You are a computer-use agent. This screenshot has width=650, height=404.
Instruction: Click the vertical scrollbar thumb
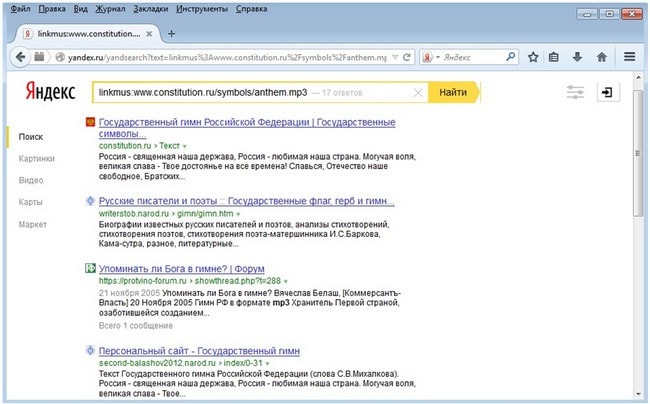[638, 153]
